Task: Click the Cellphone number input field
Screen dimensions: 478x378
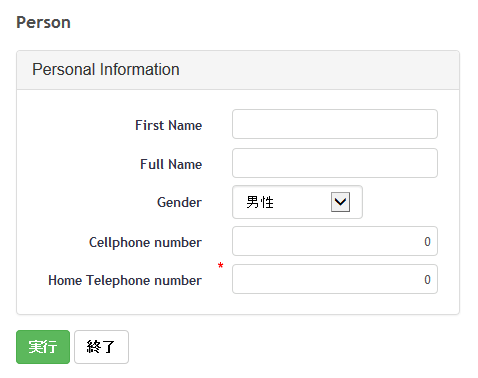Action: coord(335,241)
